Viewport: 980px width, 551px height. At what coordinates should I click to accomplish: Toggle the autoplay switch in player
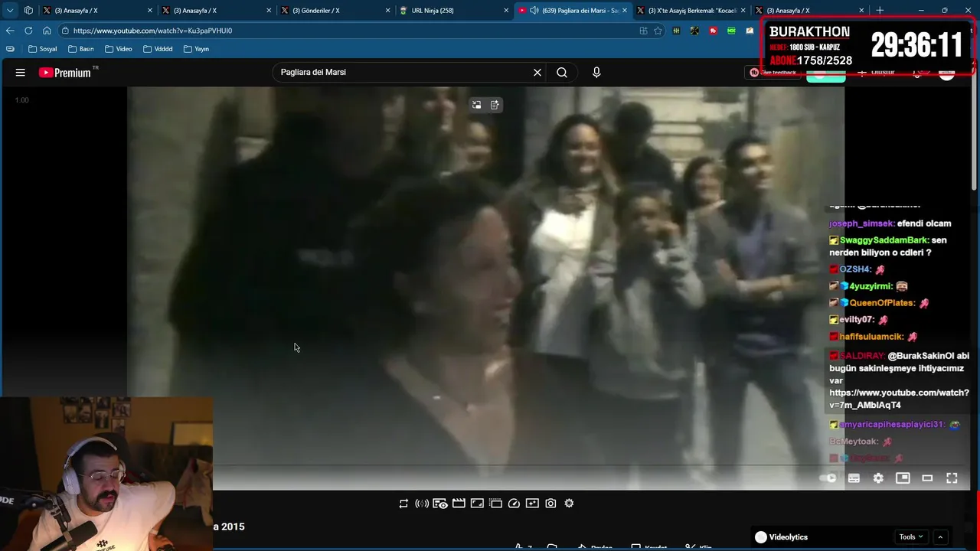[828, 478]
